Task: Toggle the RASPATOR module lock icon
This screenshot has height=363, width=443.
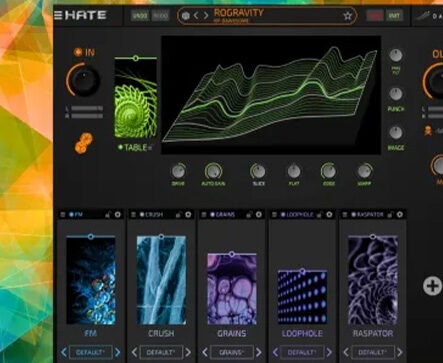Action: point(390,215)
